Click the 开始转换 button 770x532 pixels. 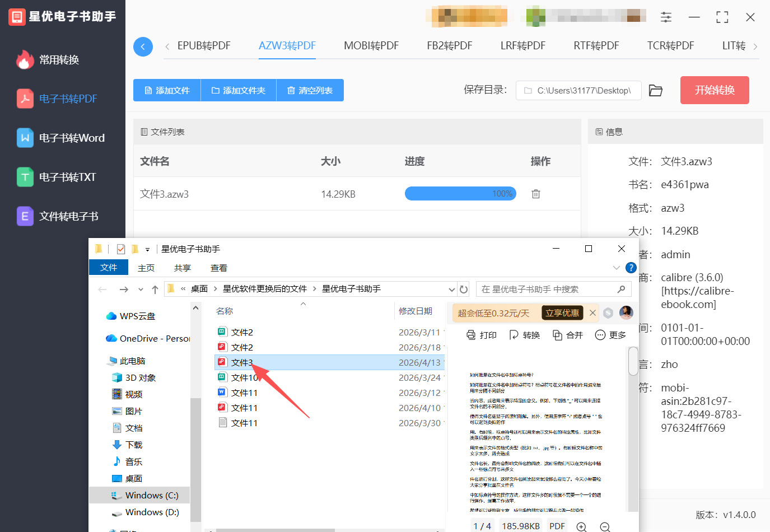coord(715,90)
